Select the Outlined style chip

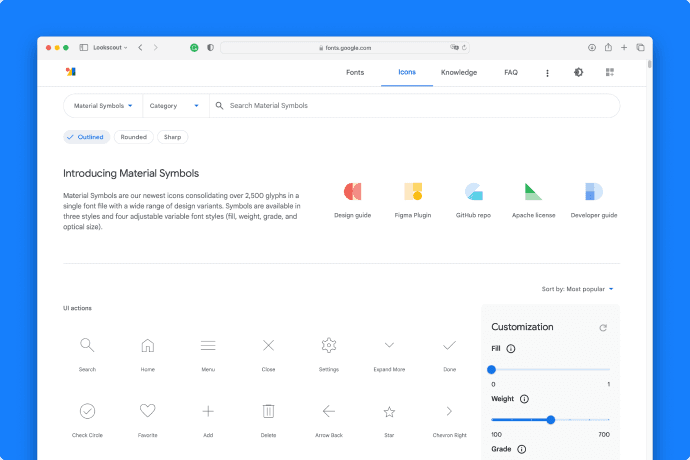point(86,137)
